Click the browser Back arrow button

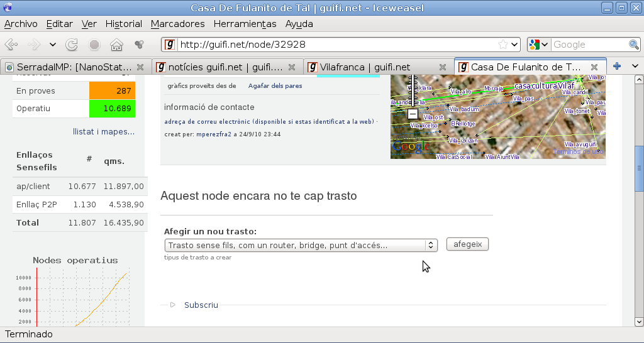pyautogui.click(x=12, y=45)
